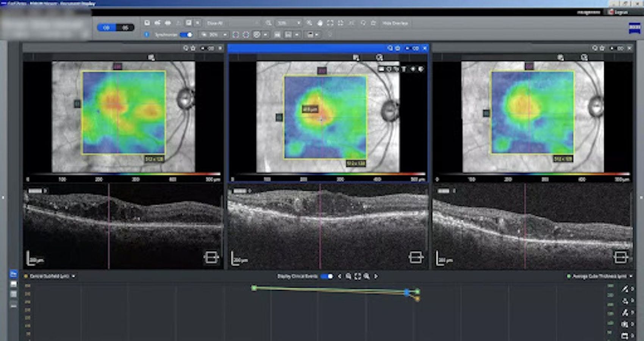Click the fit-to-window icon

coord(330,23)
